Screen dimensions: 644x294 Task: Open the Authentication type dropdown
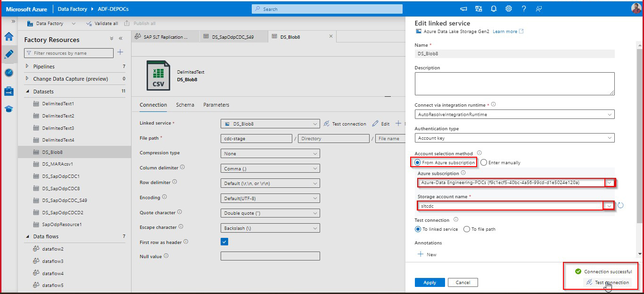coord(514,138)
